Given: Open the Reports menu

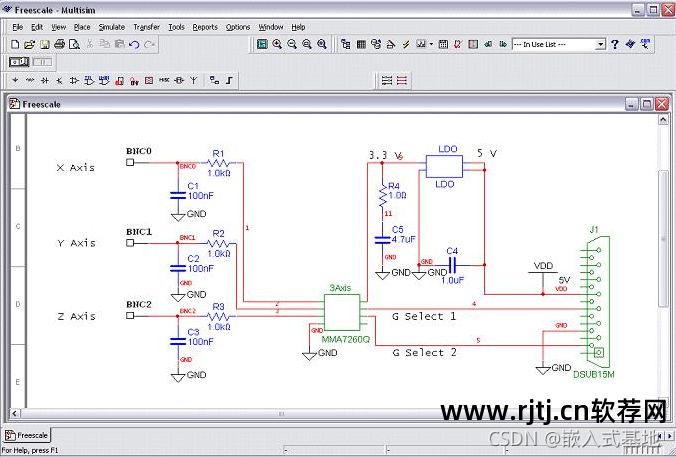Looking at the screenshot, I should [204, 27].
